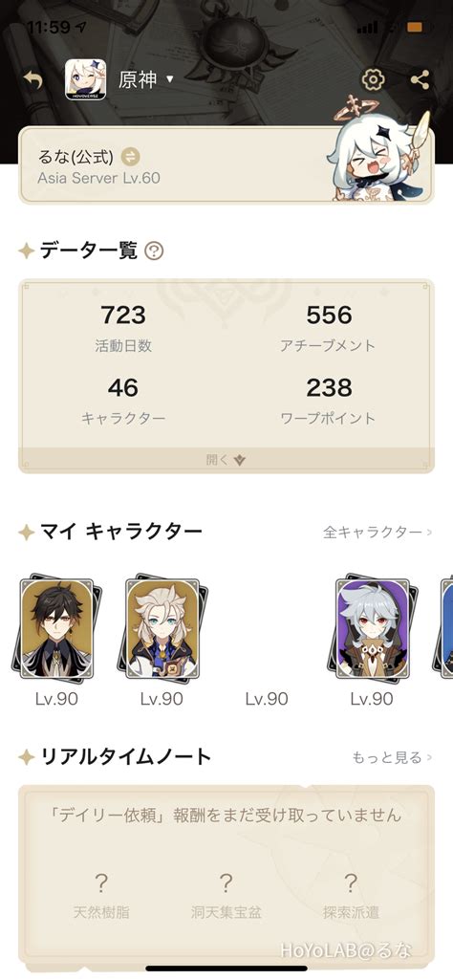453x980 pixels.
Task: Select the Razor character card
Action: [x=372, y=628]
